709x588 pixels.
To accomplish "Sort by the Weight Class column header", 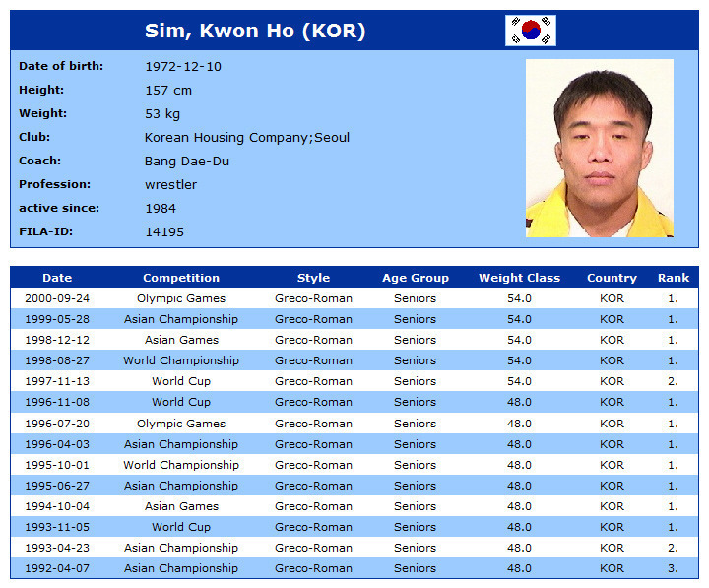I will (519, 278).
